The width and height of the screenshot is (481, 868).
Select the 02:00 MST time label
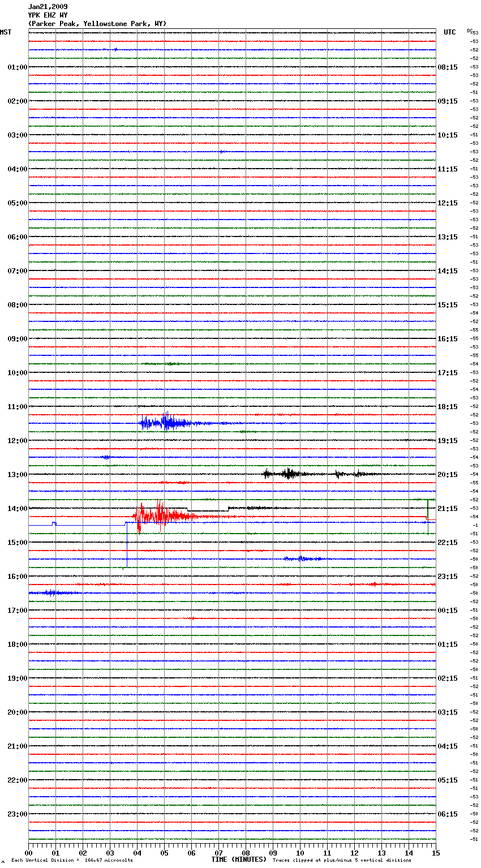click(18, 101)
